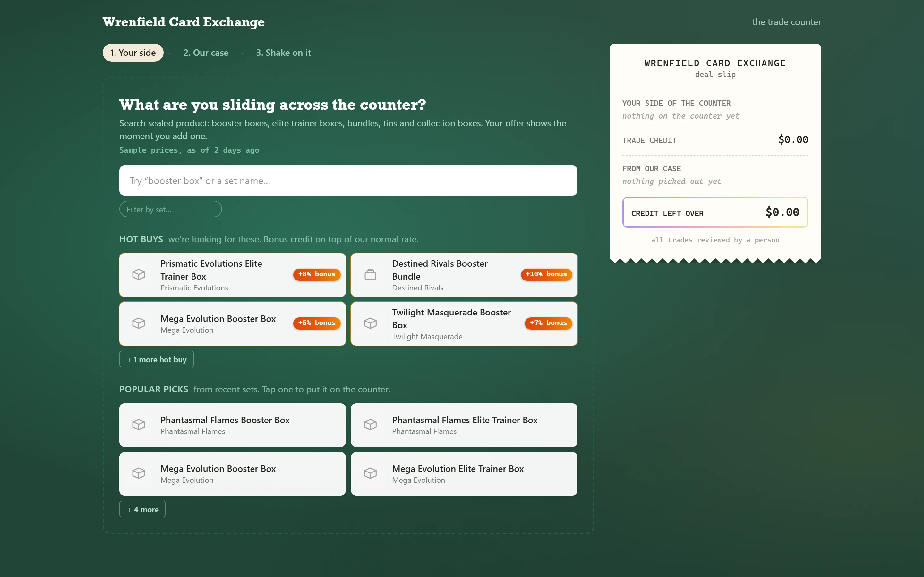Open 'the trade counter' link
Viewport: 924px width, 577px height.
pos(787,22)
